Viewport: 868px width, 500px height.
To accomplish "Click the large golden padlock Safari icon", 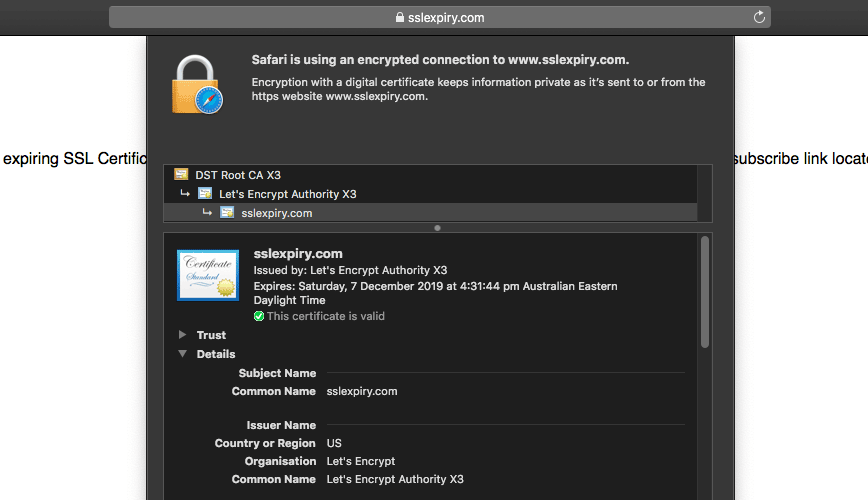I will coord(197,84).
